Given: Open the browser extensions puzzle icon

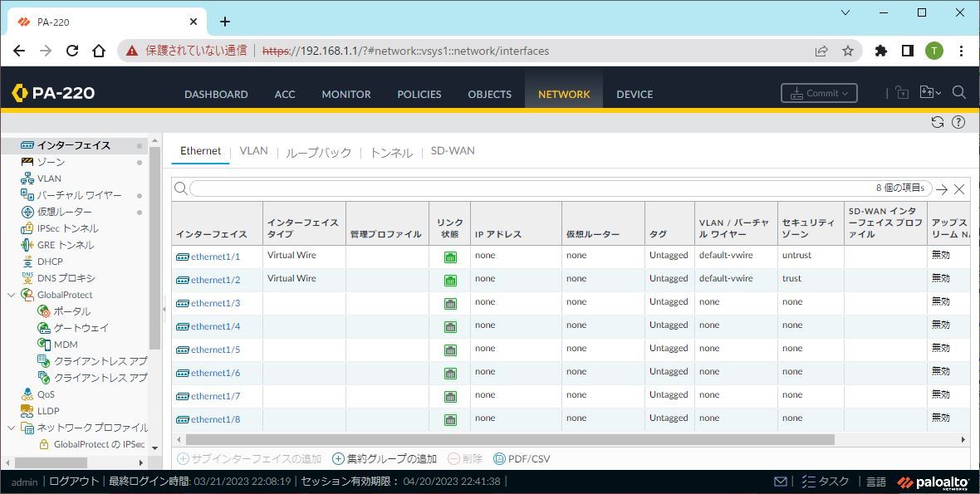Looking at the screenshot, I should [x=881, y=51].
